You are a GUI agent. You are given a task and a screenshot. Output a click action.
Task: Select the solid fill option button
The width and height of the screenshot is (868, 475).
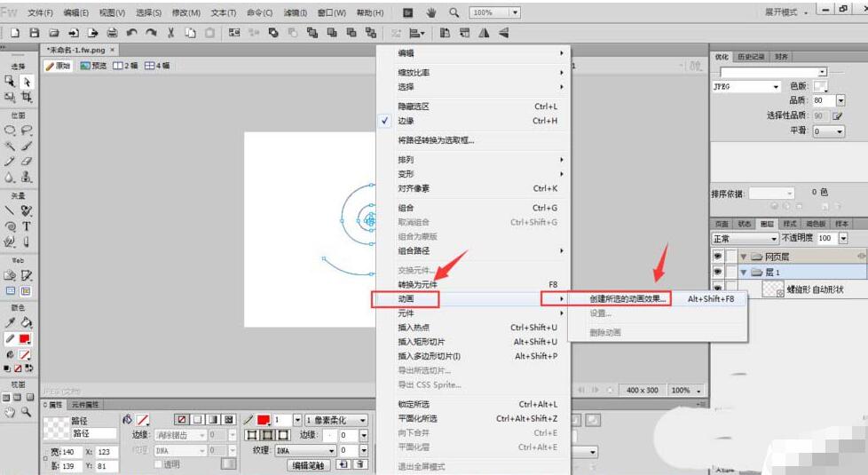tap(197, 420)
